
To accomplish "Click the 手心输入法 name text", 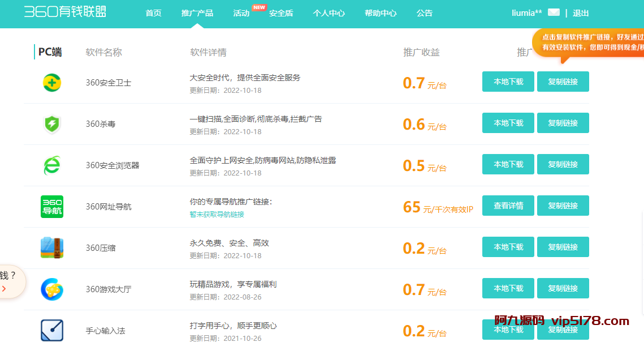I will [x=105, y=331].
